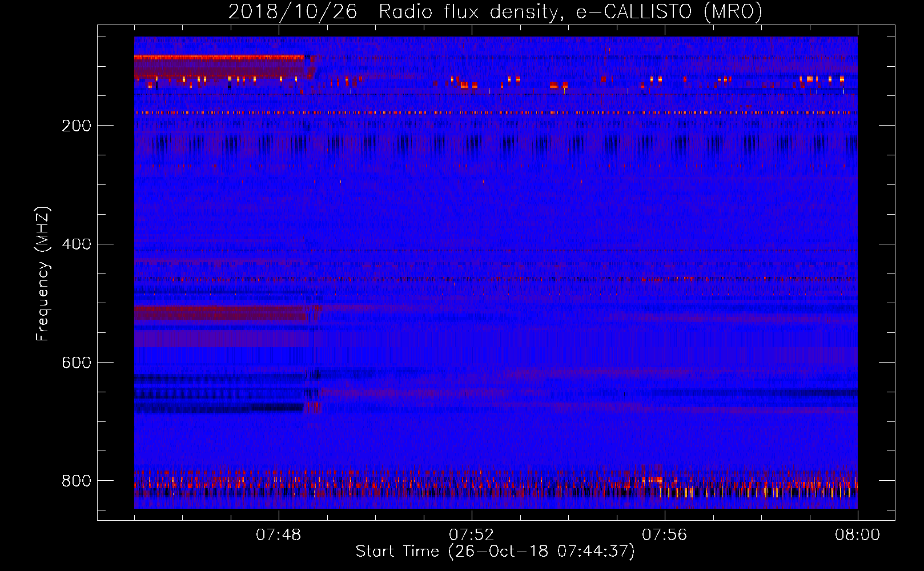Viewport: 924px width, 571px height.
Task: Click the 08:00 time tick label
Action: 858,535
